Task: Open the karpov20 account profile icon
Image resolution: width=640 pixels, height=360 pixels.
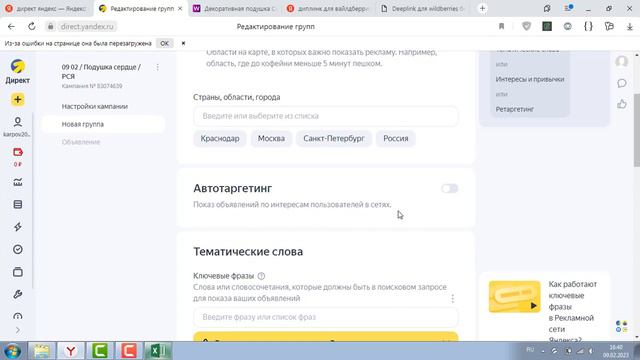Action: coord(18,122)
